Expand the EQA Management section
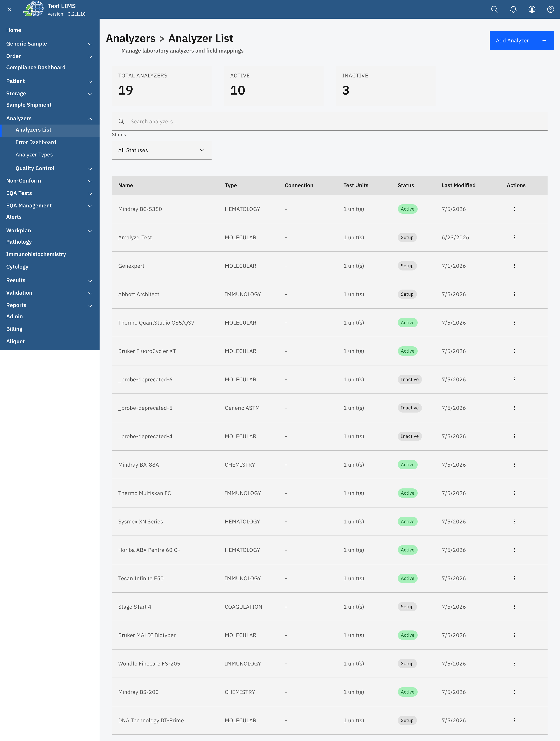The image size is (560, 741). (50, 206)
